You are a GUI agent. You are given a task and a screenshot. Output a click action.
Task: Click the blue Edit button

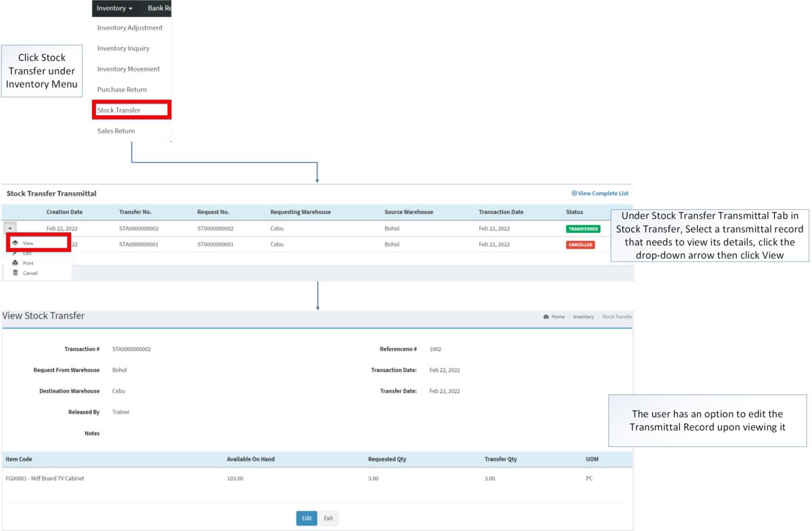tap(306, 517)
